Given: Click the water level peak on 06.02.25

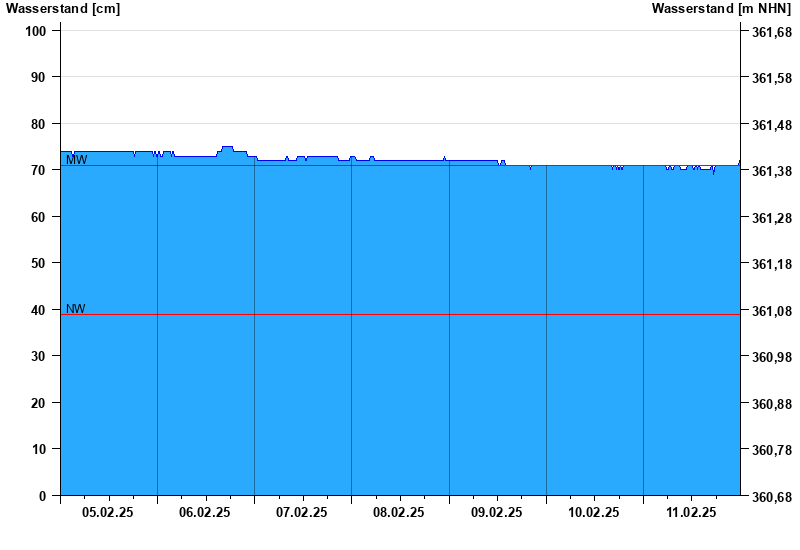Looking at the screenshot, I should (x=228, y=147).
